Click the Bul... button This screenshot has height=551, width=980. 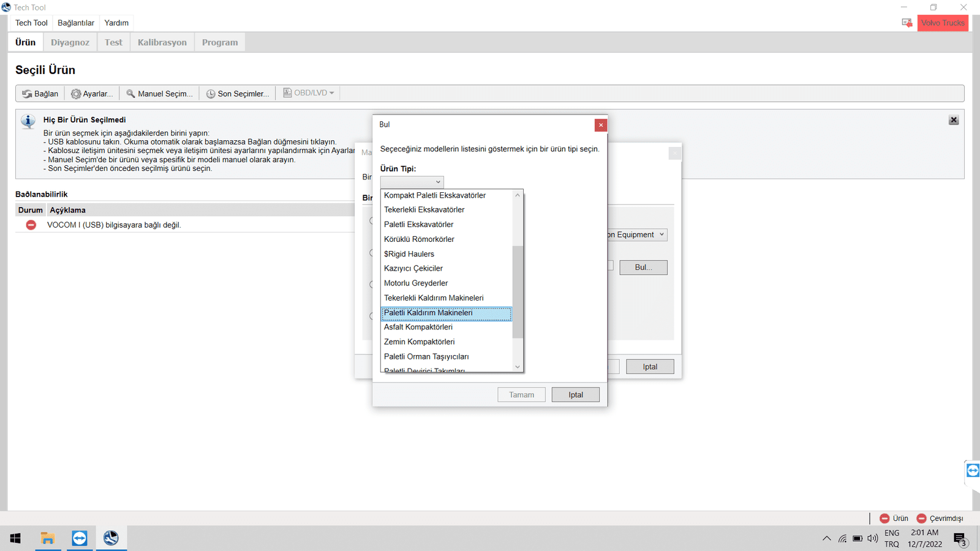[x=643, y=268]
